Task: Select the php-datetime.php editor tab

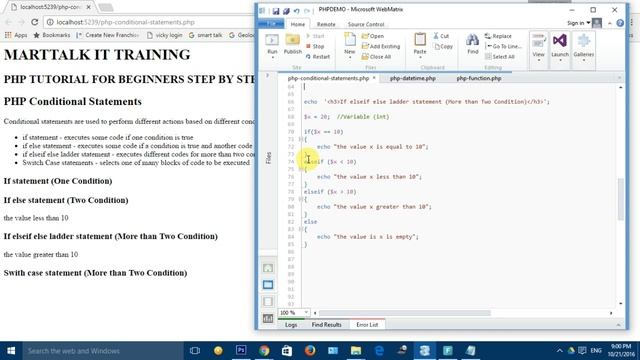Action: (x=412, y=78)
